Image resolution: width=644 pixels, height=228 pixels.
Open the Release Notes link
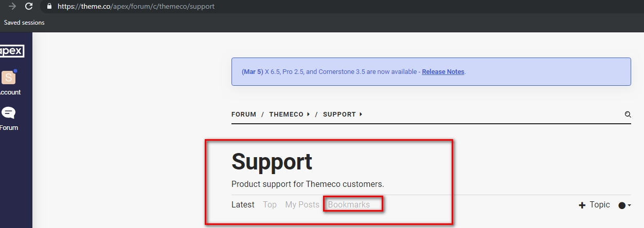tap(443, 72)
